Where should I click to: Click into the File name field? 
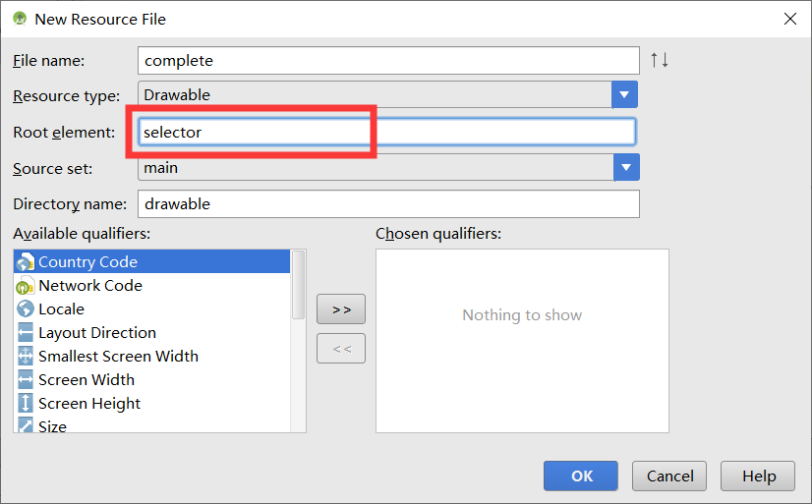tap(388, 61)
